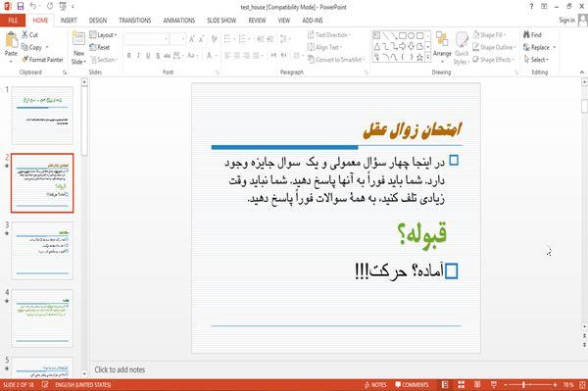The height and width of the screenshot is (391, 588).
Task: Set right-to-left text direction toggle
Action: click(x=283, y=56)
